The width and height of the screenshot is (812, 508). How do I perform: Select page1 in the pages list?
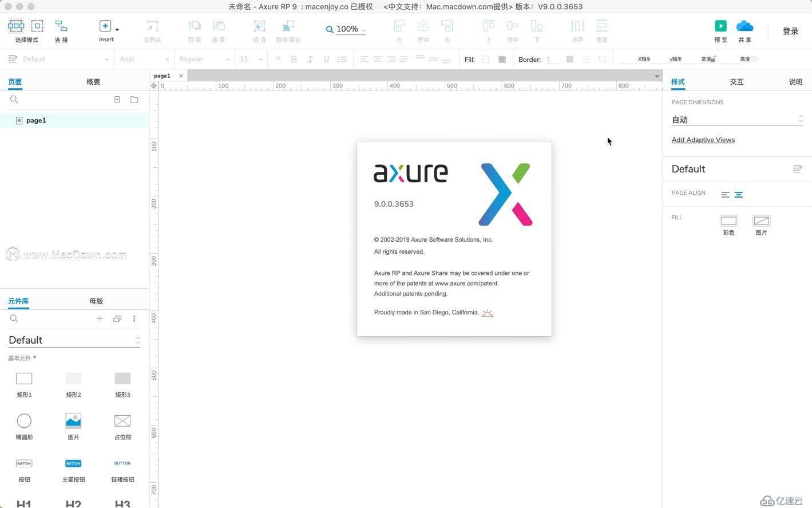coord(74,120)
